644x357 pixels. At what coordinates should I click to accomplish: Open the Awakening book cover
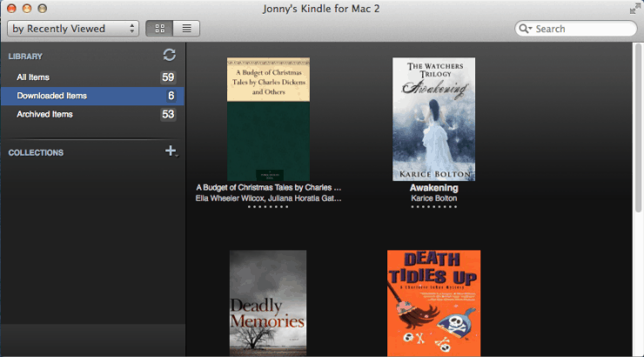433,119
